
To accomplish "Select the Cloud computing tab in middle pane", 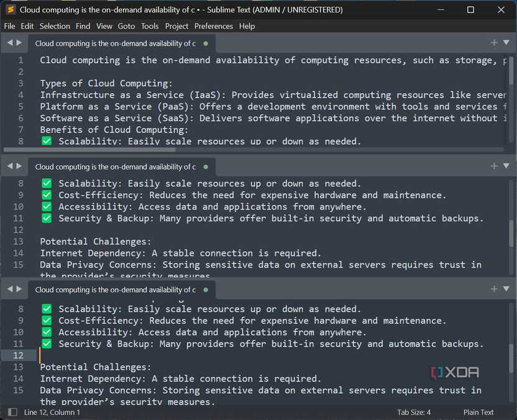I will point(122,167).
